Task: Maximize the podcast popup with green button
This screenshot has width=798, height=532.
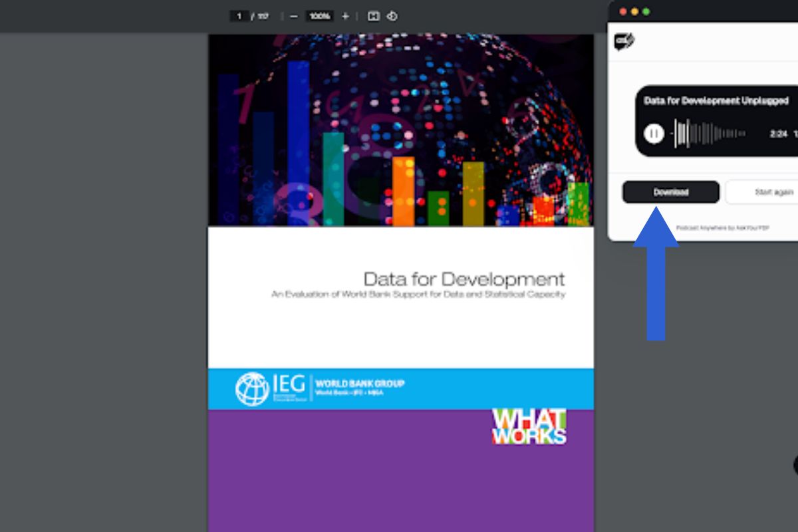Action: click(646, 12)
